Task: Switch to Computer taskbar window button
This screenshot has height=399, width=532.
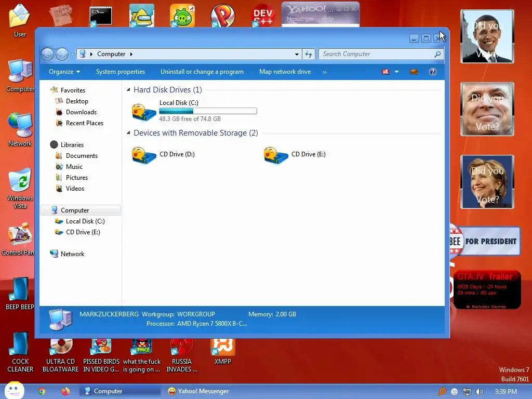Action: [x=119, y=391]
